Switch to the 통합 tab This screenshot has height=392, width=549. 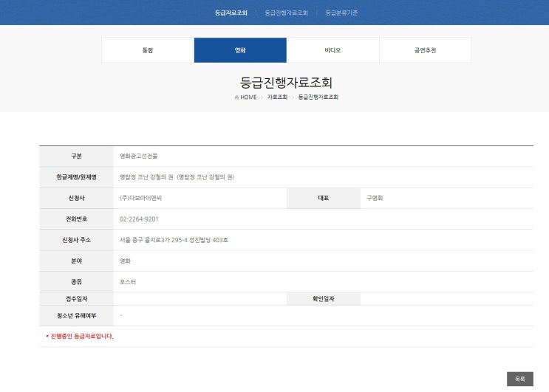pos(148,50)
